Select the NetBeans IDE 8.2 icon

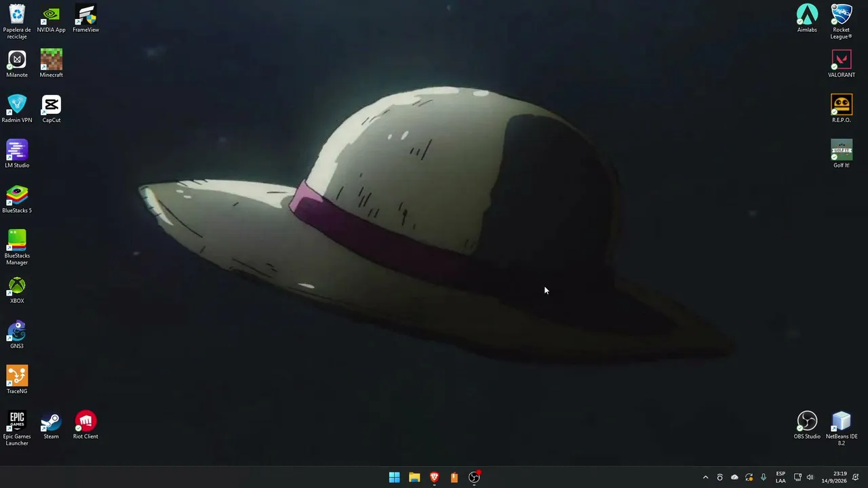click(842, 428)
